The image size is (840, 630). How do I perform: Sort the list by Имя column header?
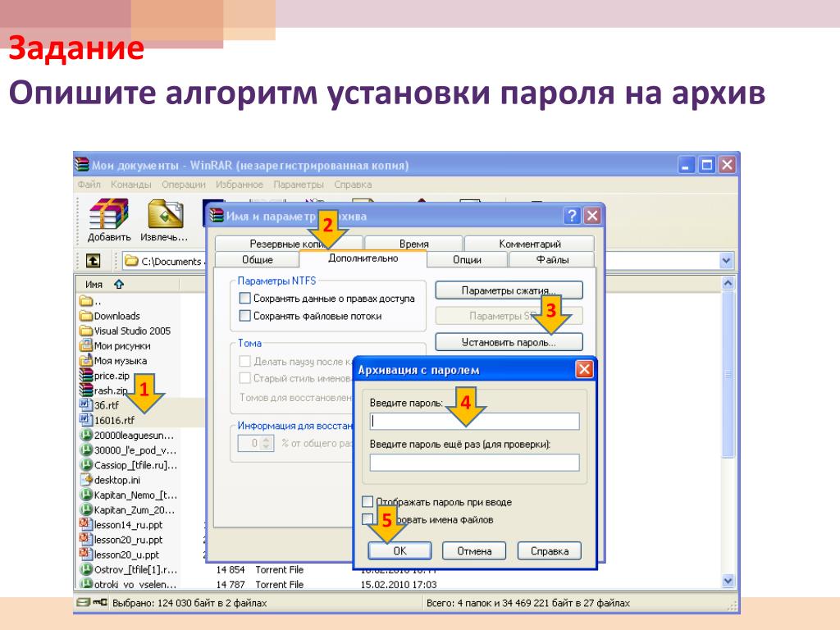coord(94,284)
